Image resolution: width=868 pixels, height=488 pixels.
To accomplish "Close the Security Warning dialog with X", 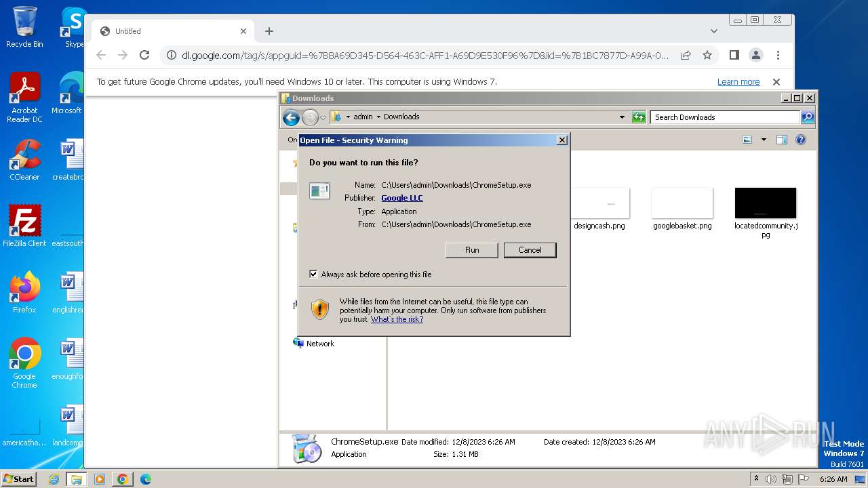I will click(561, 140).
